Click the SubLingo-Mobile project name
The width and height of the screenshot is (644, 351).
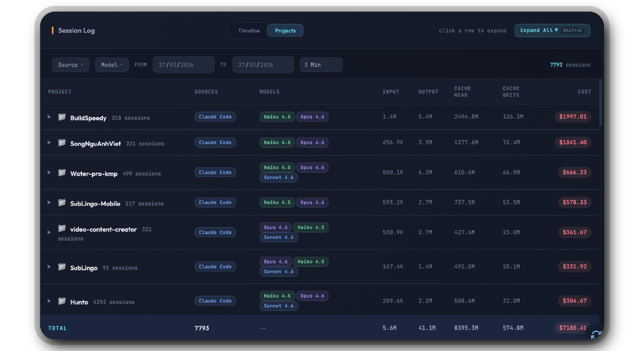click(x=95, y=203)
